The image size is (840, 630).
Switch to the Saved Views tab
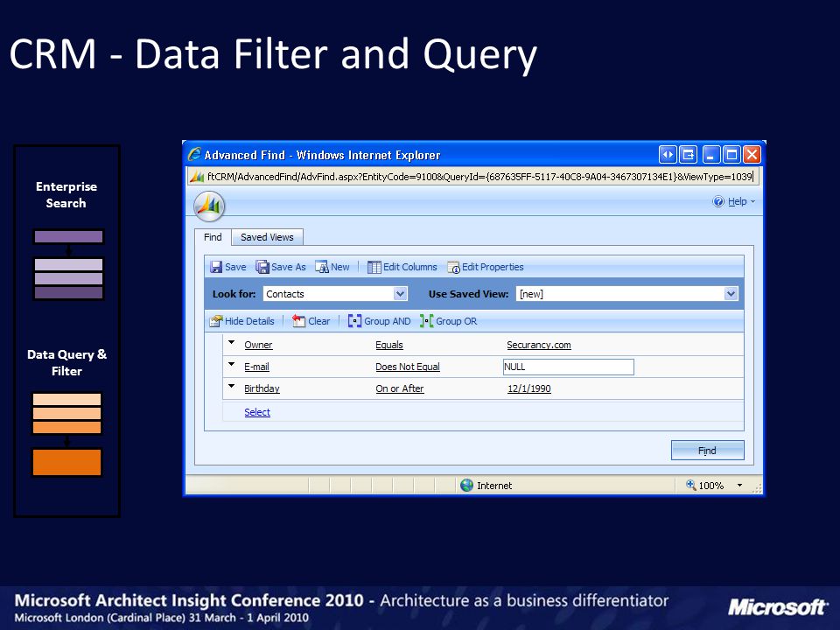[268, 237]
